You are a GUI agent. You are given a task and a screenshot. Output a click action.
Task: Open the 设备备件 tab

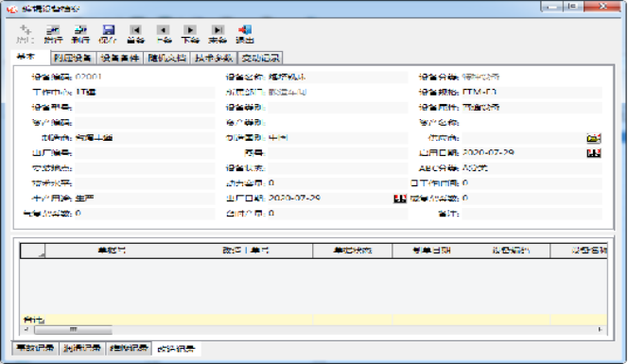[120, 58]
